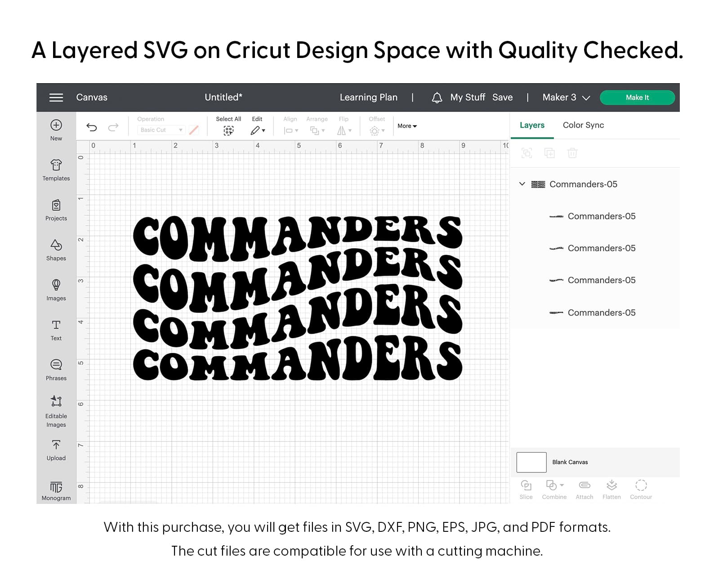Click the Undo arrow
This screenshot has width=714, height=588.
pyautogui.click(x=92, y=127)
